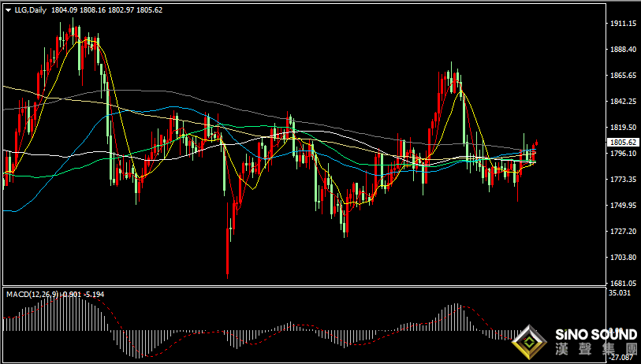This screenshot has width=641, height=364.
Task: Click the 1681.05 price axis label
Action: [623, 283]
